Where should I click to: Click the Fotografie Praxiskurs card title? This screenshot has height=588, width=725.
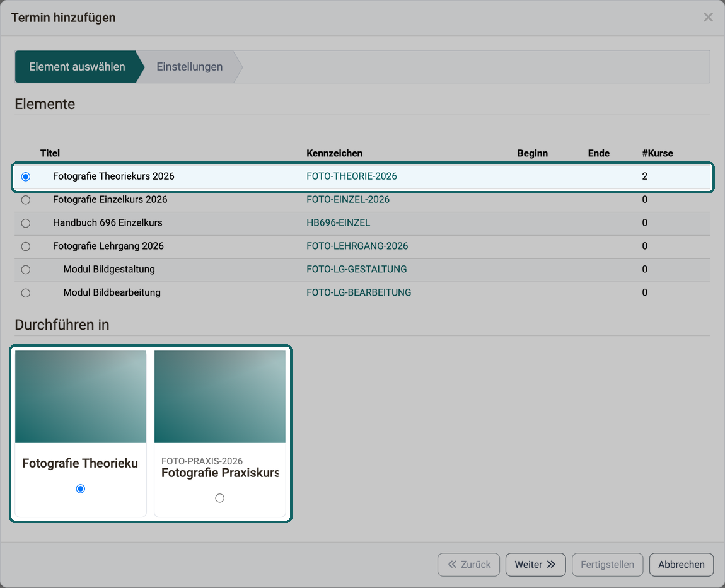[220, 473]
